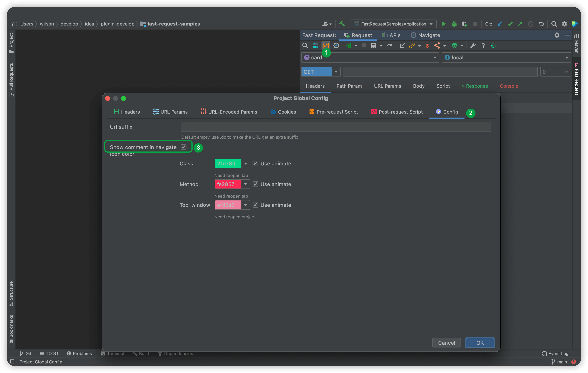The width and height of the screenshot is (588, 373).
Task: Open IDE settings via the gear icon
Action: pos(564,24)
